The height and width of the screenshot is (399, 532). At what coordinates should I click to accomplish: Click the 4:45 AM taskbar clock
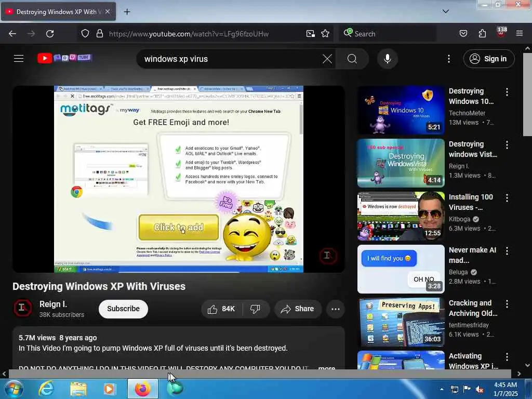tap(506, 389)
